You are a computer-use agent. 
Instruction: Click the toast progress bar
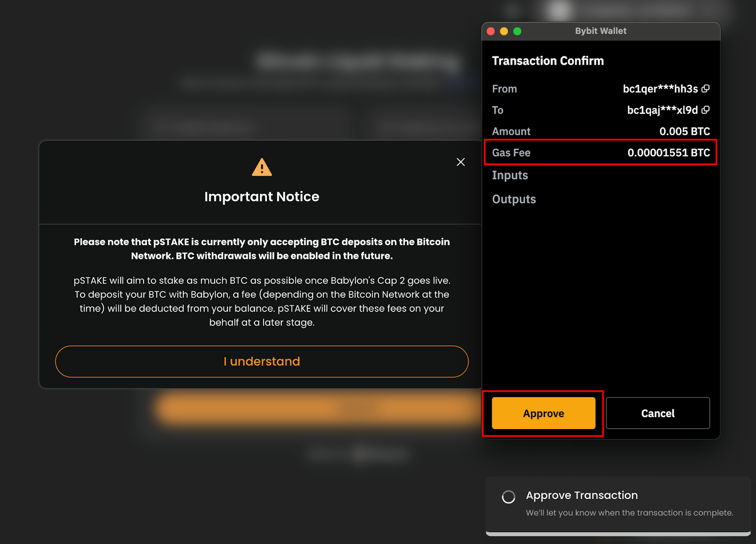tap(618, 534)
